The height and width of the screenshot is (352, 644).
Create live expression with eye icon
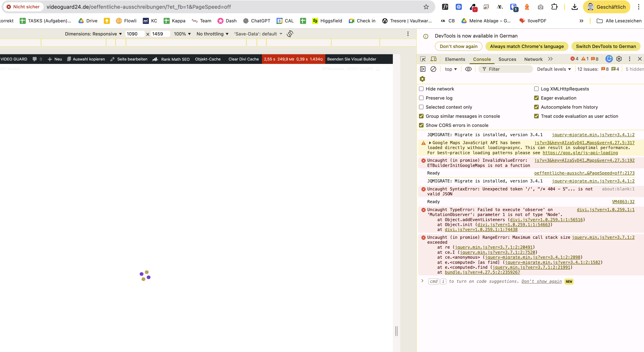[468, 69]
